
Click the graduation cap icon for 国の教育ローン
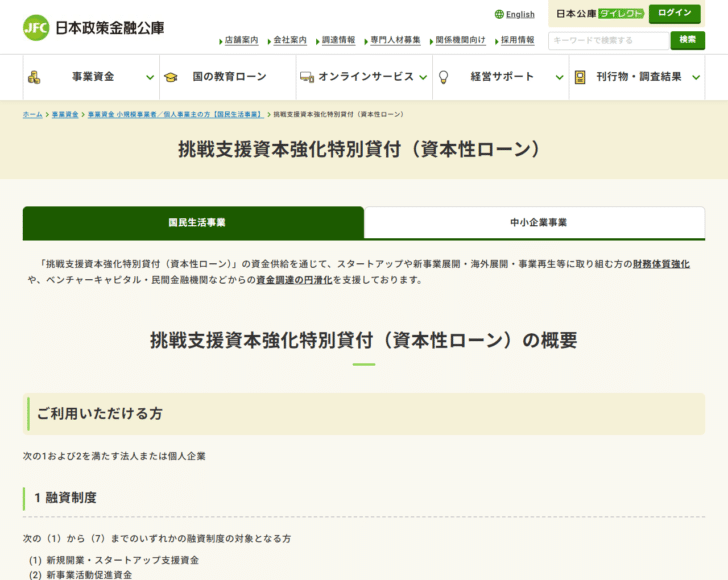[x=171, y=77]
